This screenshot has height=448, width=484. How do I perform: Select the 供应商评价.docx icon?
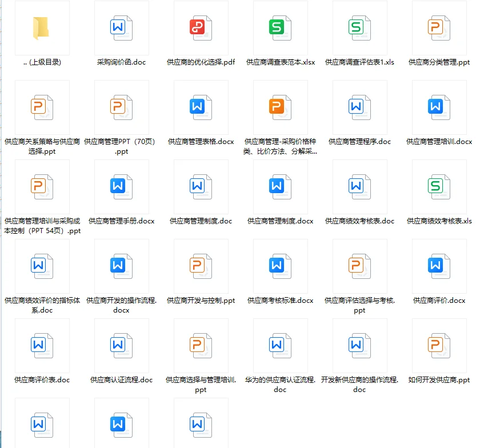point(439,266)
